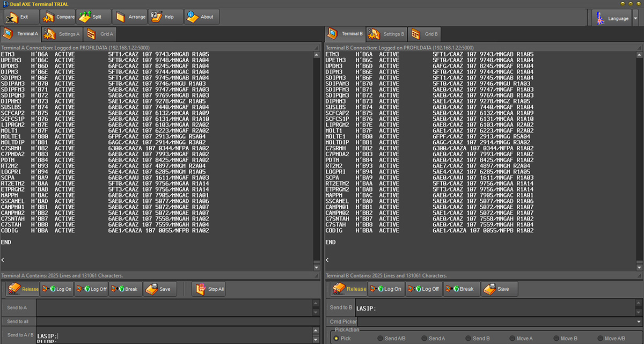The image size is (644, 344).
Task: Click the Split toolbar icon
Action: tap(93, 17)
